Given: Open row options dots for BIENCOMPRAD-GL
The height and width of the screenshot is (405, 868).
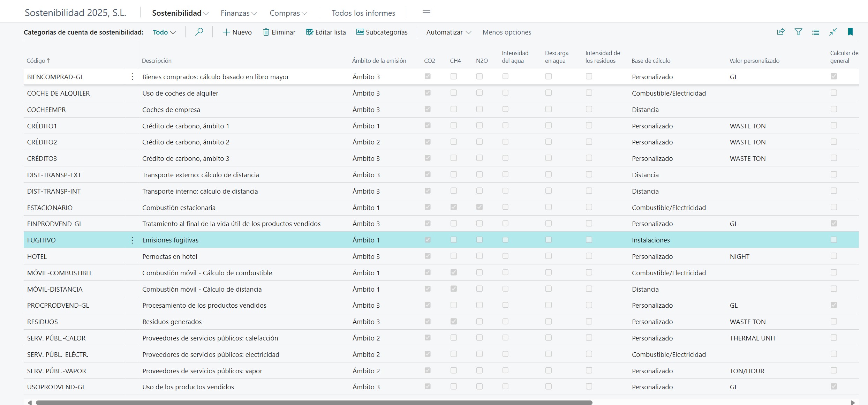Looking at the screenshot, I should 132,77.
